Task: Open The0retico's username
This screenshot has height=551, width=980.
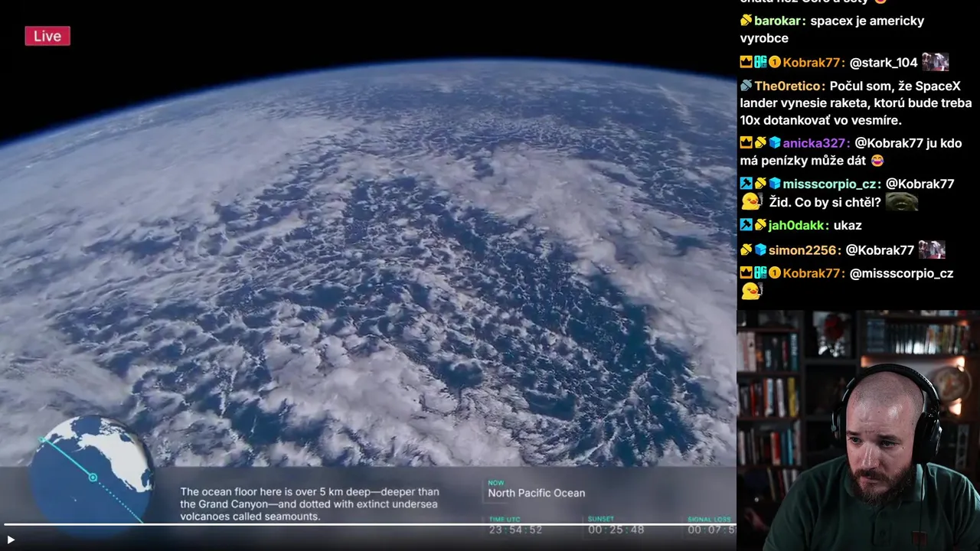Action: point(789,86)
